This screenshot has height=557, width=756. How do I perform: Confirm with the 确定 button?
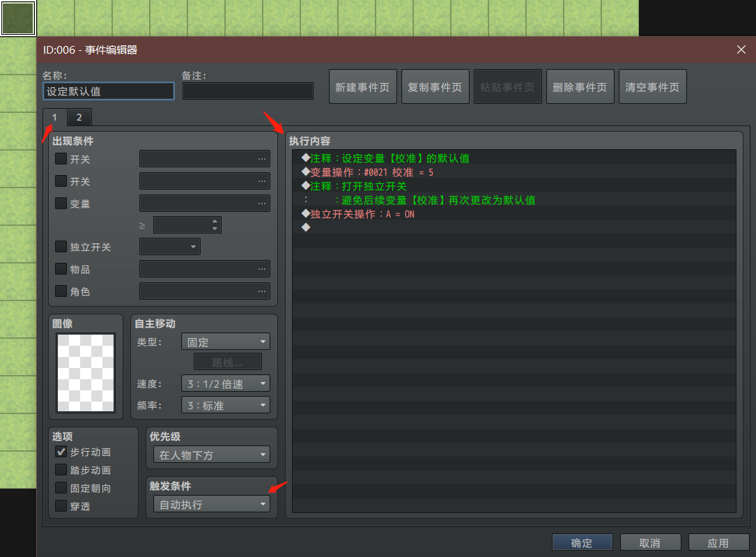pos(582,542)
